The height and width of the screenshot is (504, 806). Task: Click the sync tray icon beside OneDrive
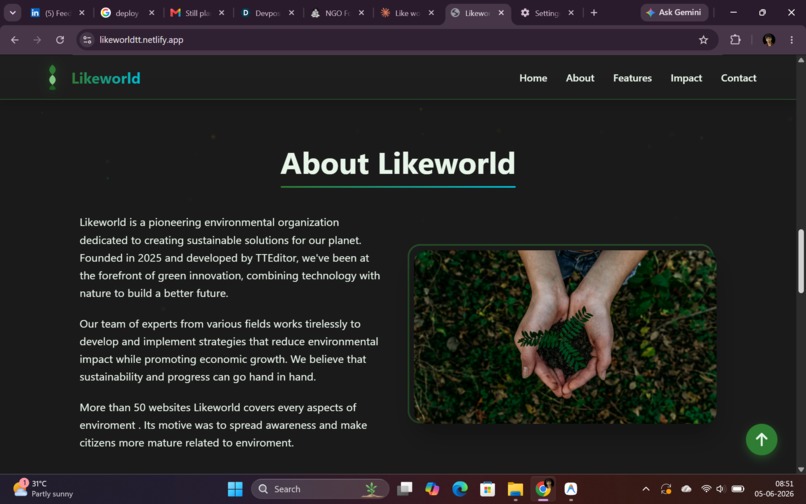666,489
